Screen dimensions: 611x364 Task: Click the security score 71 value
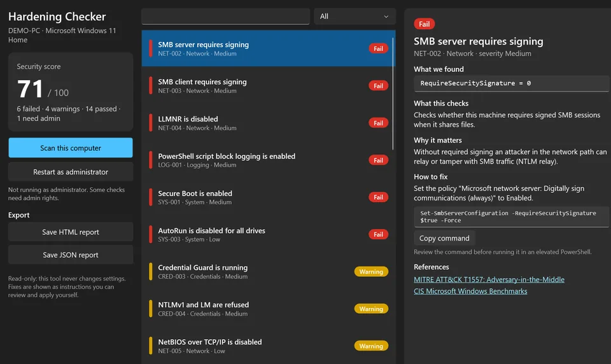pos(30,89)
